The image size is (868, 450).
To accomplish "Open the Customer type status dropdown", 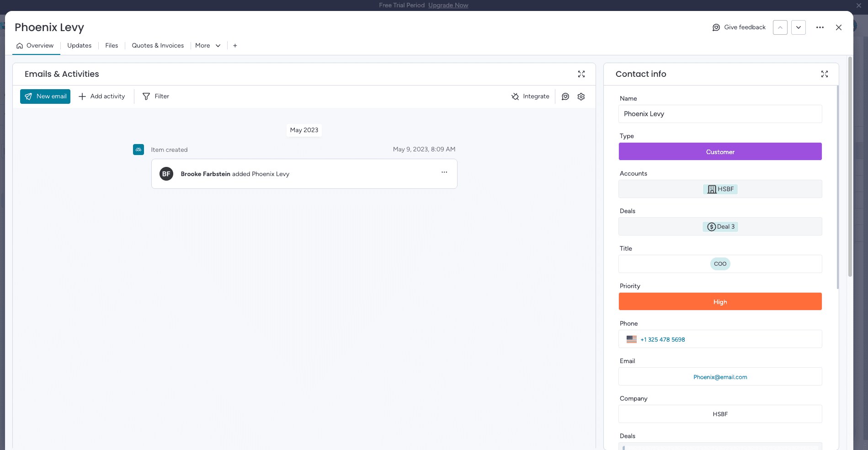I will click(x=720, y=152).
